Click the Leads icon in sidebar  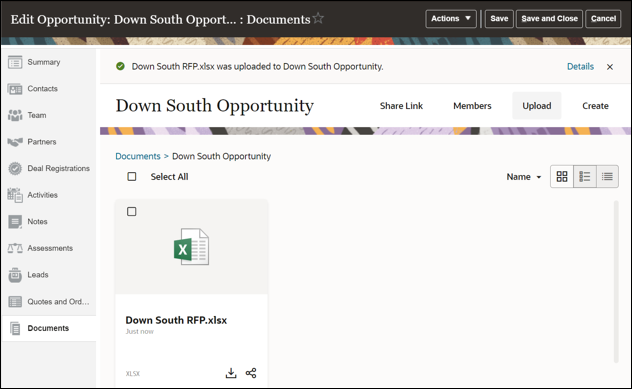[15, 275]
